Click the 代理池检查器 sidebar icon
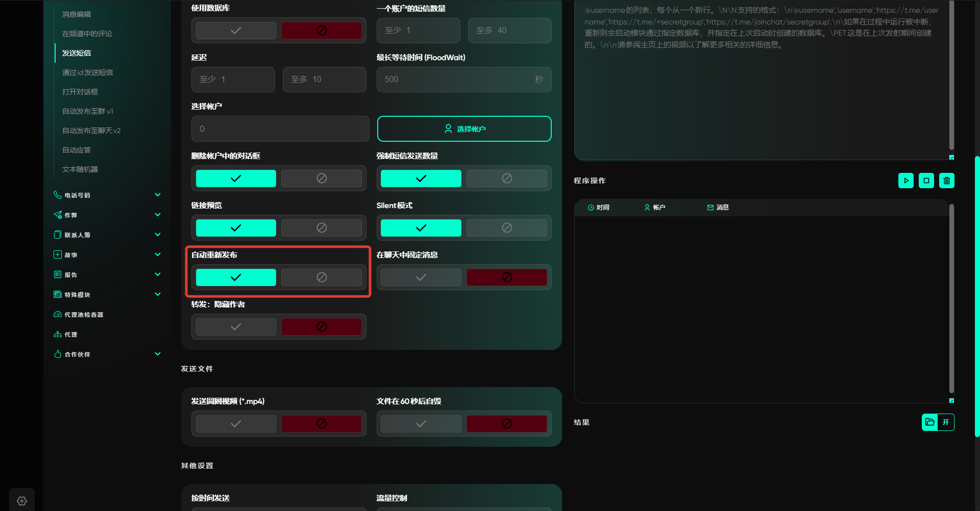 (58, 315)
